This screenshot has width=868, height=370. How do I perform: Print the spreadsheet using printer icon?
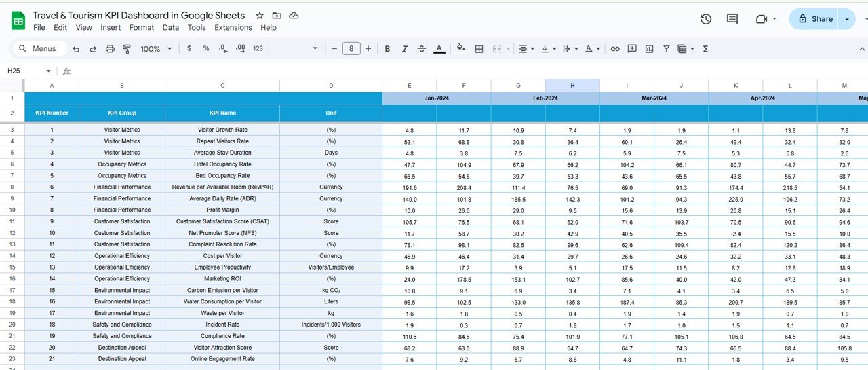(109, 49)
